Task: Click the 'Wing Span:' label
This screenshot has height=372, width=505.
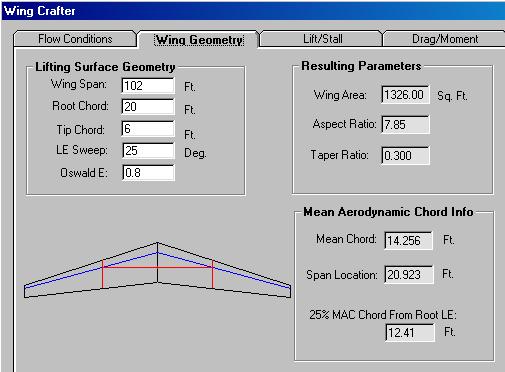Action: click(79, 84)
